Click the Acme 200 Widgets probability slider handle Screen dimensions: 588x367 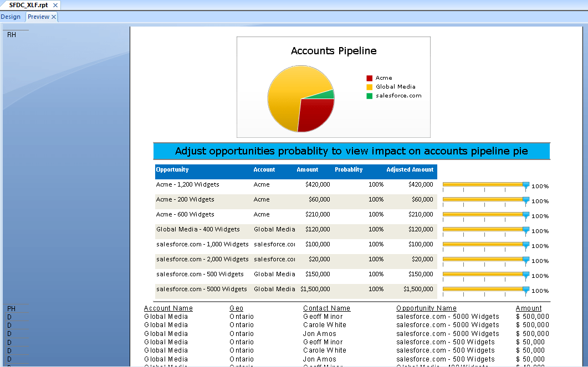526,200
